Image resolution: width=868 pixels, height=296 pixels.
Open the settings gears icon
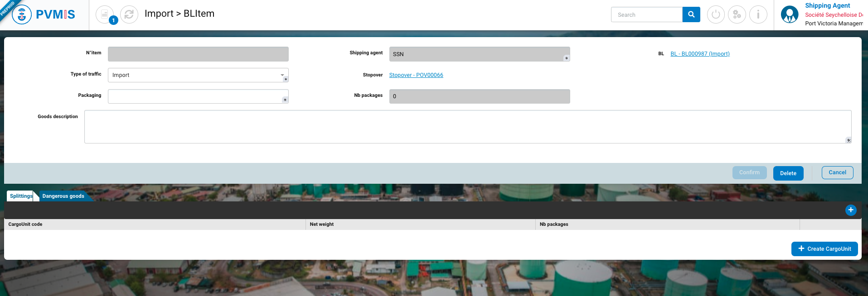[x=737, y=14]
